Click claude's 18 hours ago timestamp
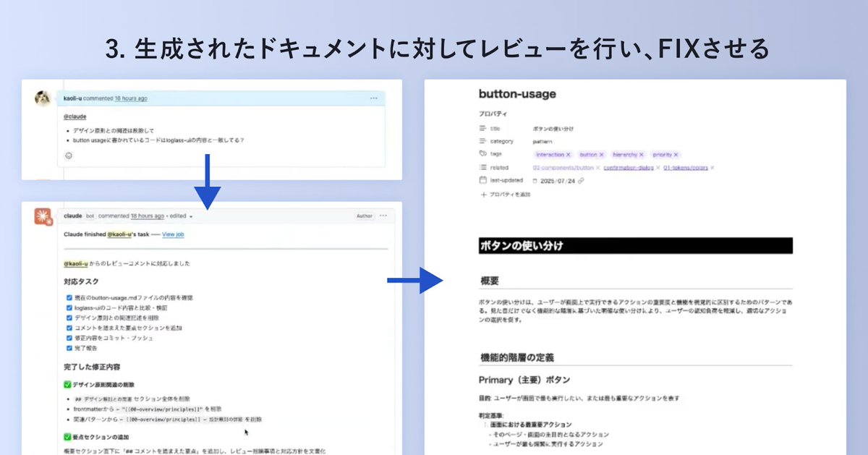868x455 pixels. (148, 216)
